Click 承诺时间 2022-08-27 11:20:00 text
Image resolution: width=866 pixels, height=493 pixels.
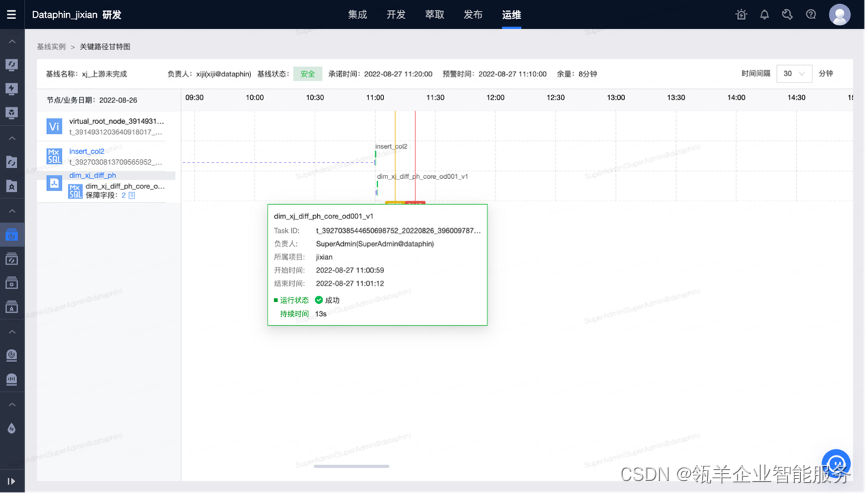[x=381, y=74]
